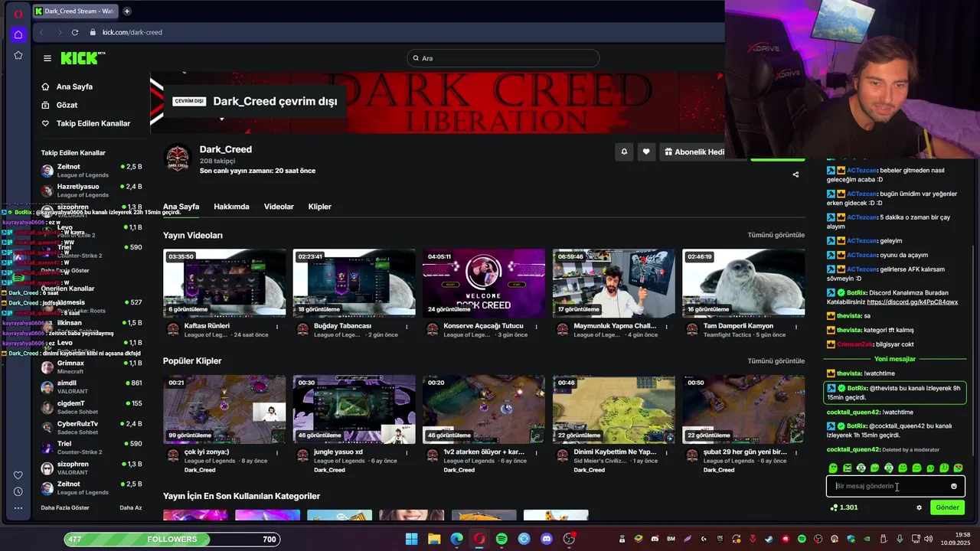This screenshot has width=980, height=551.
Task: Click the Dark_Creed channel avatar
Action: 178,158
